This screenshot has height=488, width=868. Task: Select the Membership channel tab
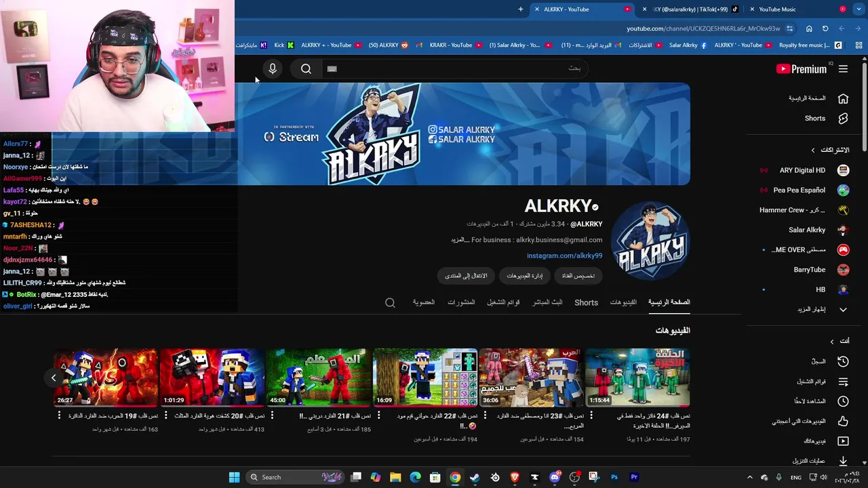tap(424, 302)
